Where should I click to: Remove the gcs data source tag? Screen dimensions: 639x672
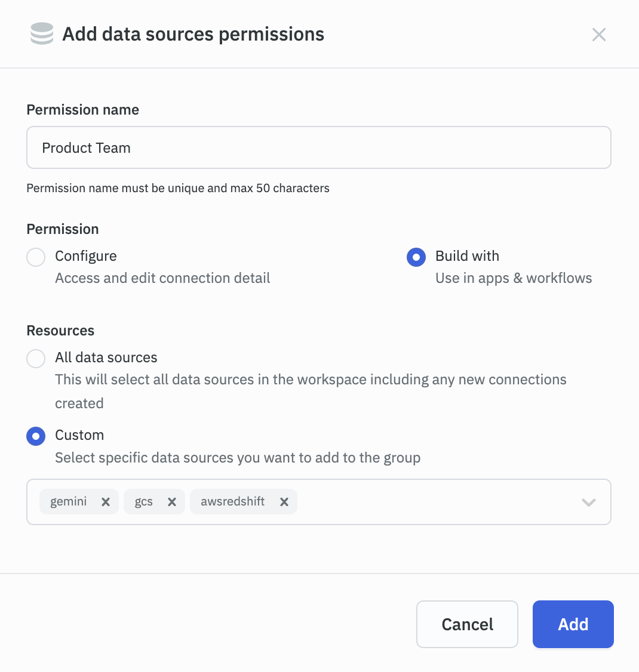(x=172, y=501)
